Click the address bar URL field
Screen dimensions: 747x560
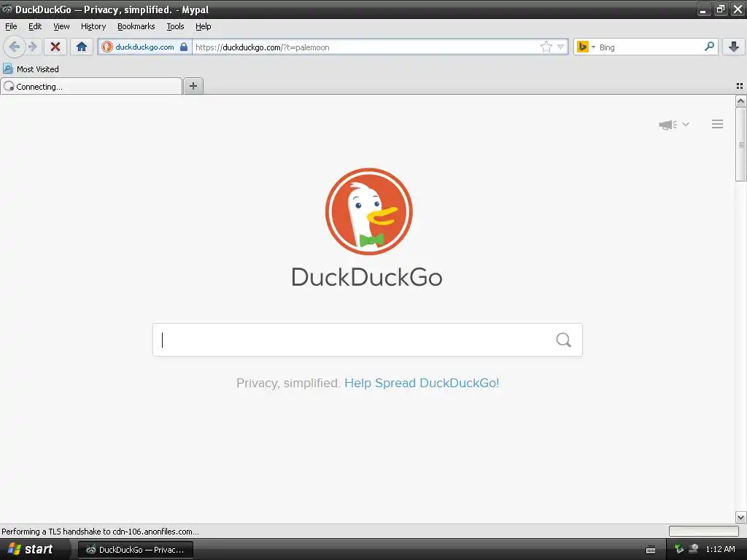tap(365, 47)
